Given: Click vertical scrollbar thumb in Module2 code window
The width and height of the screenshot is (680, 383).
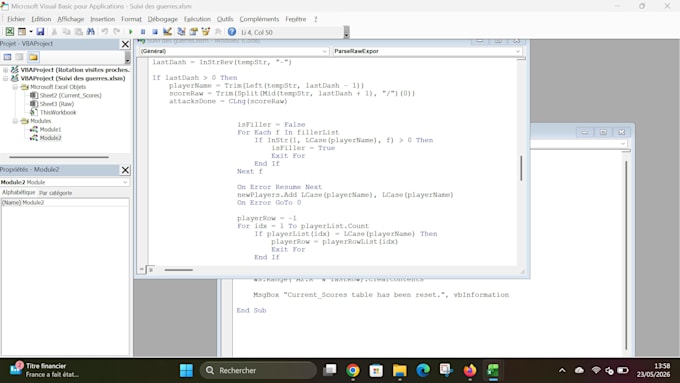Looking at the screenshot, I should click(521, 168).
